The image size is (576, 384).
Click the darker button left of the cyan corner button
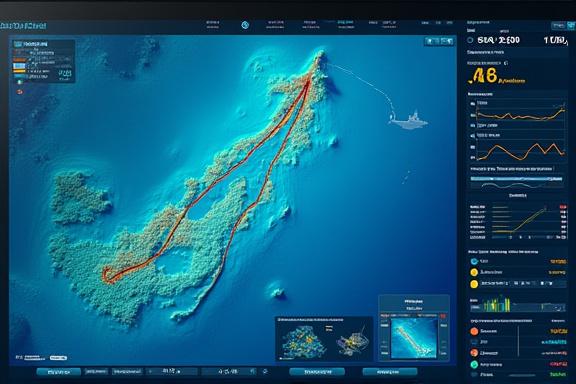click(558, 25)
